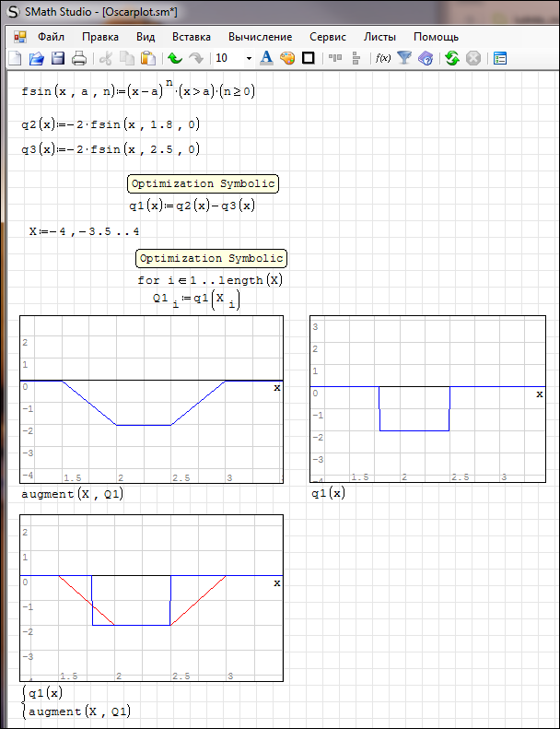Open the font color 'A' tool
Screen dimensions: 560x729
pos(266,58)
